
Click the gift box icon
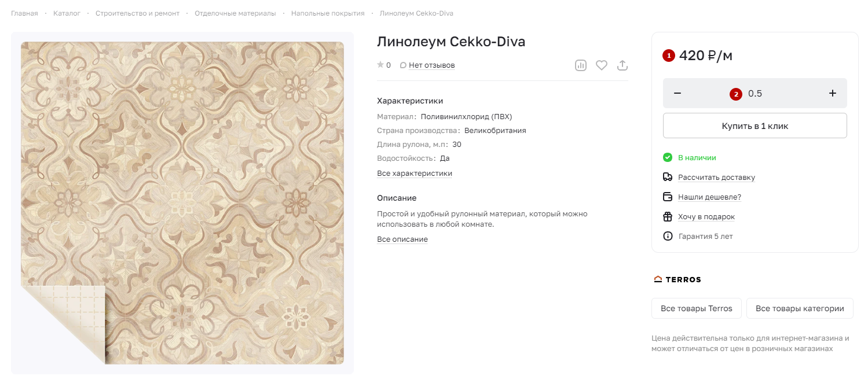point(668,216)
